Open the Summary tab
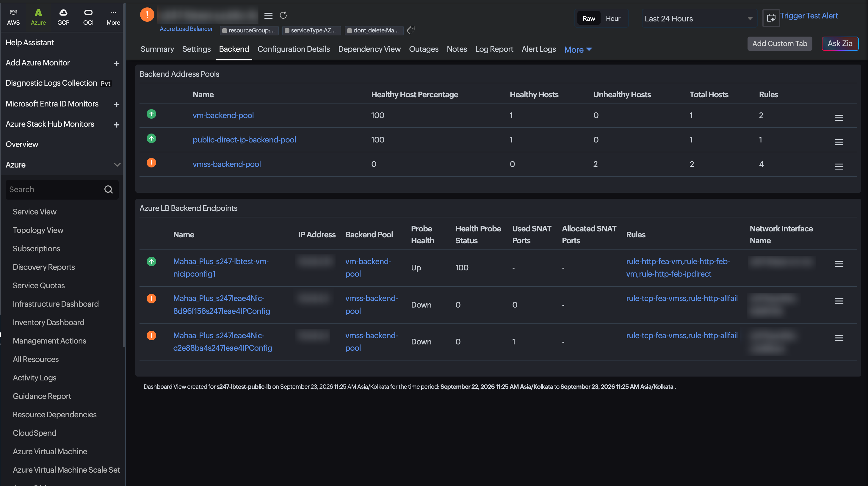The height and width of the screenshot is (486, 868). (157, 49)
